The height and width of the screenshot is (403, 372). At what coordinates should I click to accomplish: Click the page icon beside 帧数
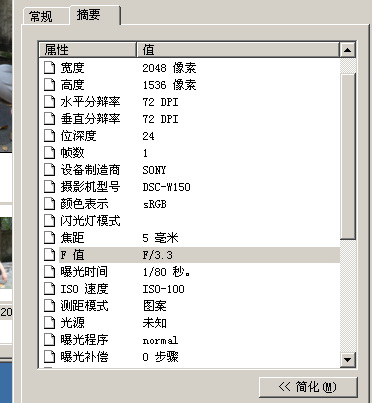coord(49,153)
